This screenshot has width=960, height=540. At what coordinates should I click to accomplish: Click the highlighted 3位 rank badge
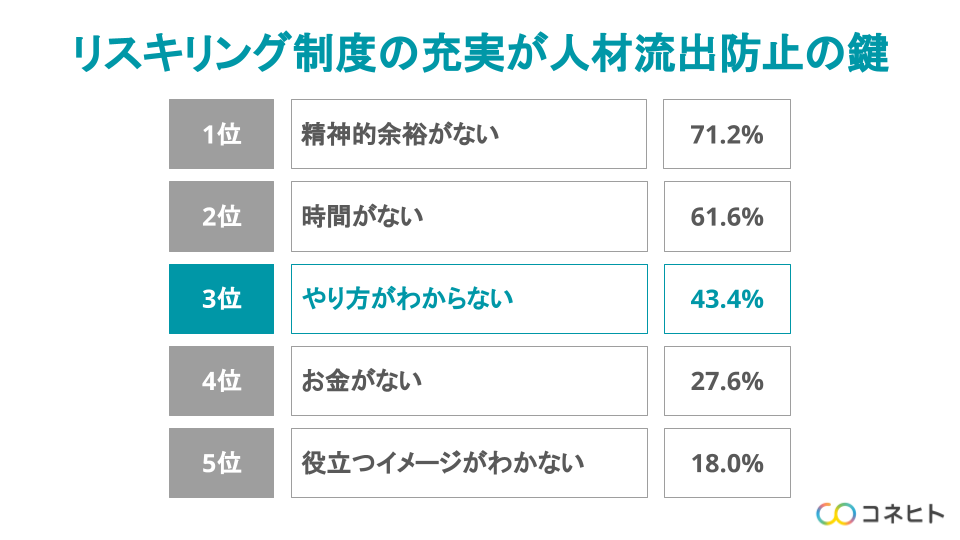(x=221, y=298)
